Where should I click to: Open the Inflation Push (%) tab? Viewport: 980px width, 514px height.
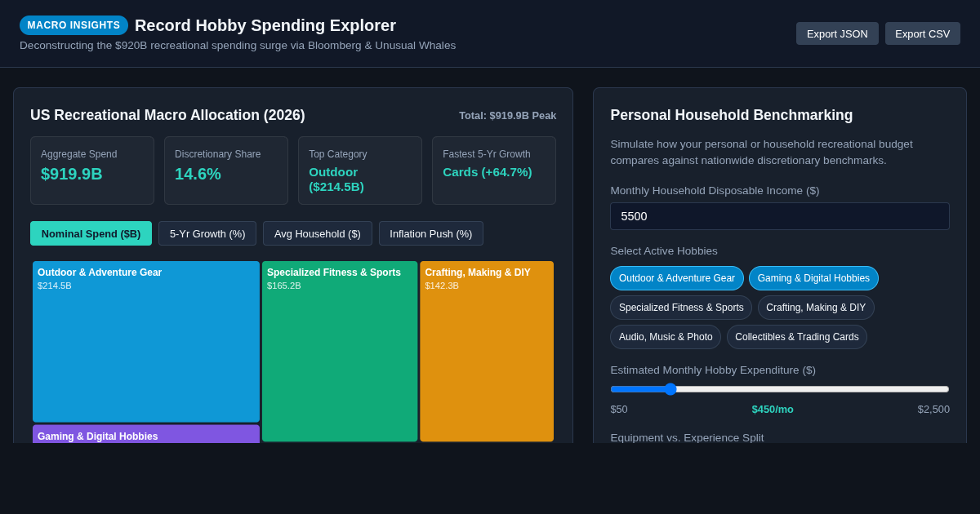pyautogui.click(x=431, y=233)
